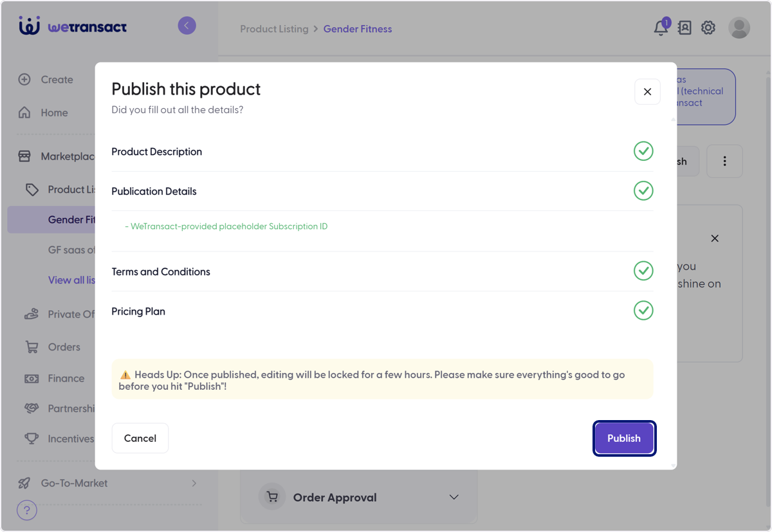The image size is (772, 532).
Task: Open the settings gear in header
Action: click(x=708, y=28)
